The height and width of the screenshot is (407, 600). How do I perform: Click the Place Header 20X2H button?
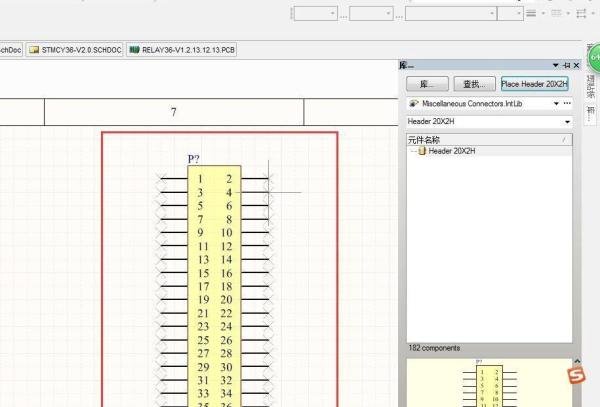click(x=535, y=84)
